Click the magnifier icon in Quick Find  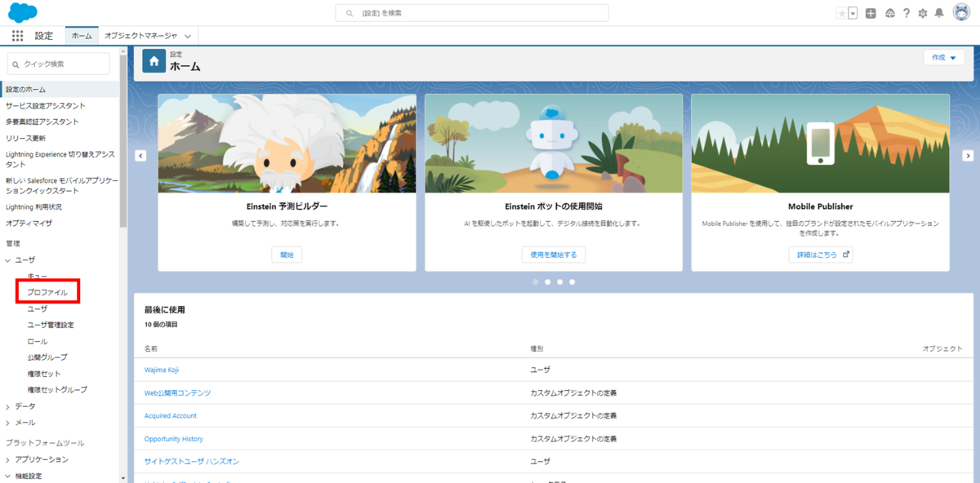(x=16, y=64)
